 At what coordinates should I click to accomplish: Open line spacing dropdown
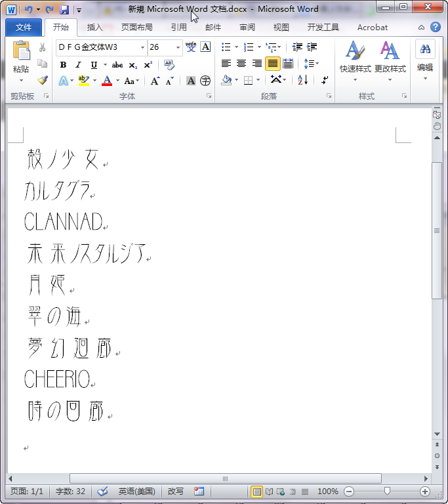coord(311,64)
